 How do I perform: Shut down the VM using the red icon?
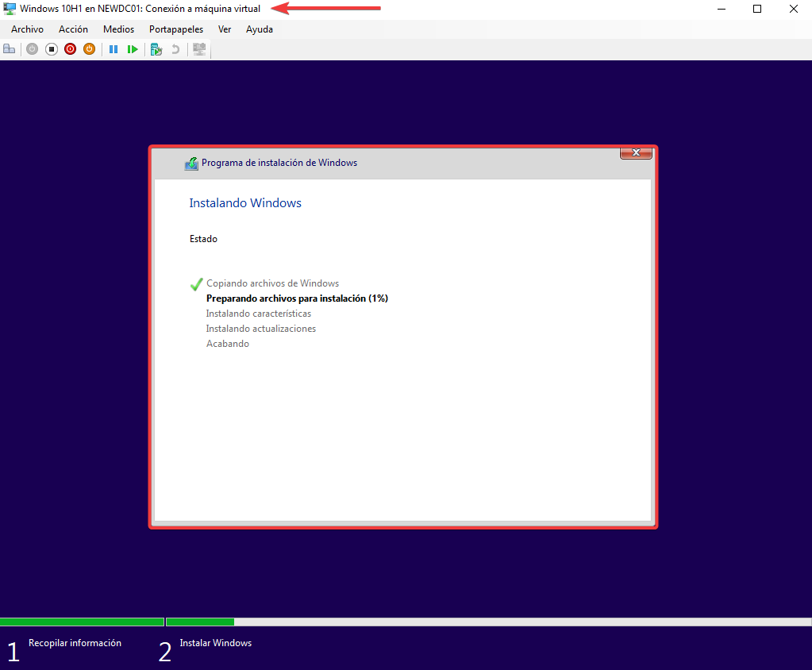pos(71,49)
